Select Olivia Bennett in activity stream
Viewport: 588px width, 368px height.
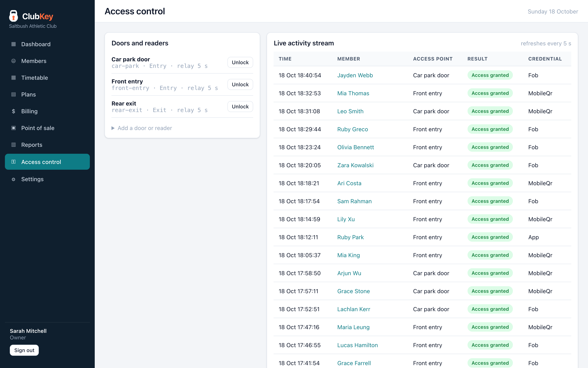355,147
